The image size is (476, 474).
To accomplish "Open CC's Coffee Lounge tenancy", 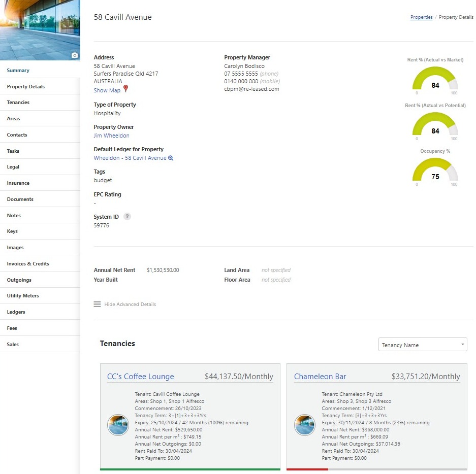I will tap(141, 377).
